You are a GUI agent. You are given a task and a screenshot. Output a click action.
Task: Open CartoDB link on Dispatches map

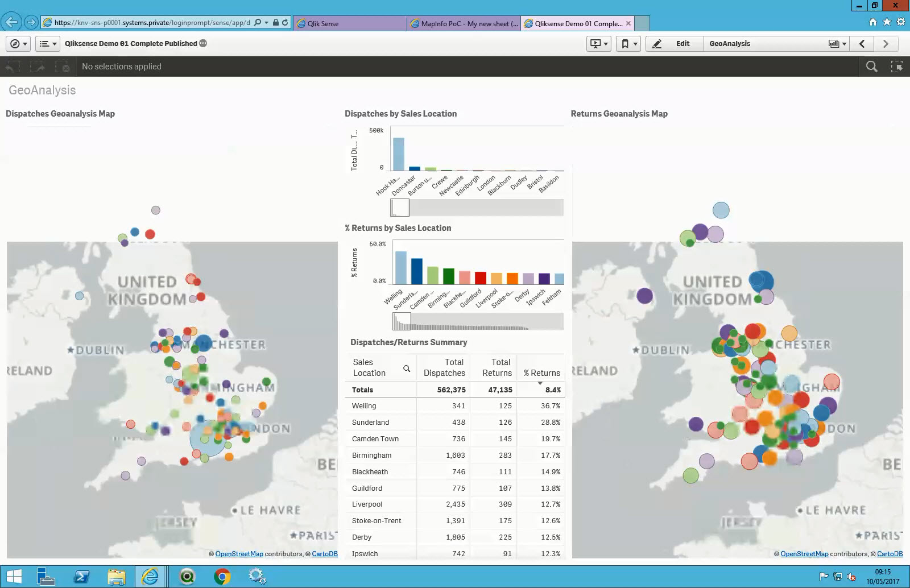point(325,554)
